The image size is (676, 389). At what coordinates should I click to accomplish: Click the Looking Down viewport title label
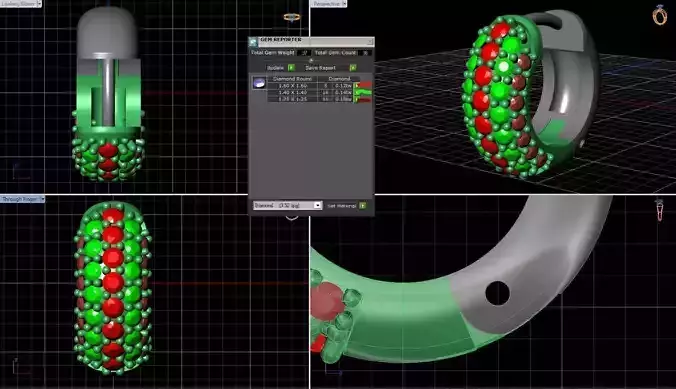(18, 3)
